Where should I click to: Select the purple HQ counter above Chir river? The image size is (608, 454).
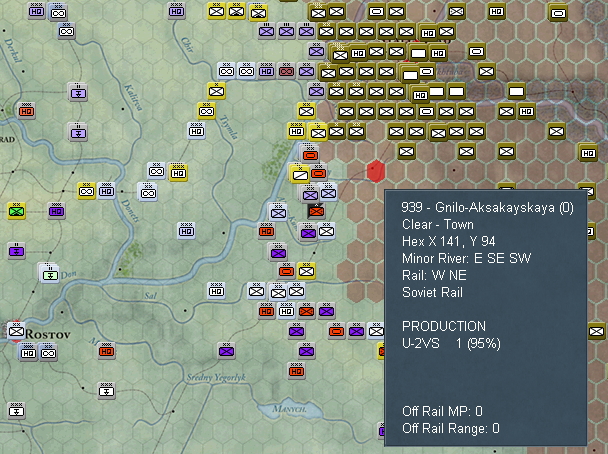[x=176, y=11]
